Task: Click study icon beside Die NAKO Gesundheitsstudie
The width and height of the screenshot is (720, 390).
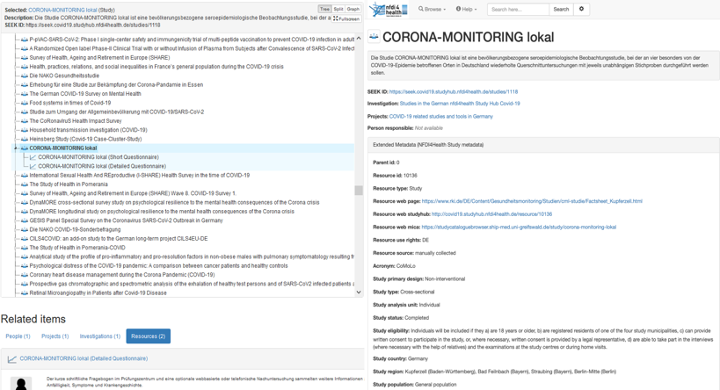Action: (24, 76)
